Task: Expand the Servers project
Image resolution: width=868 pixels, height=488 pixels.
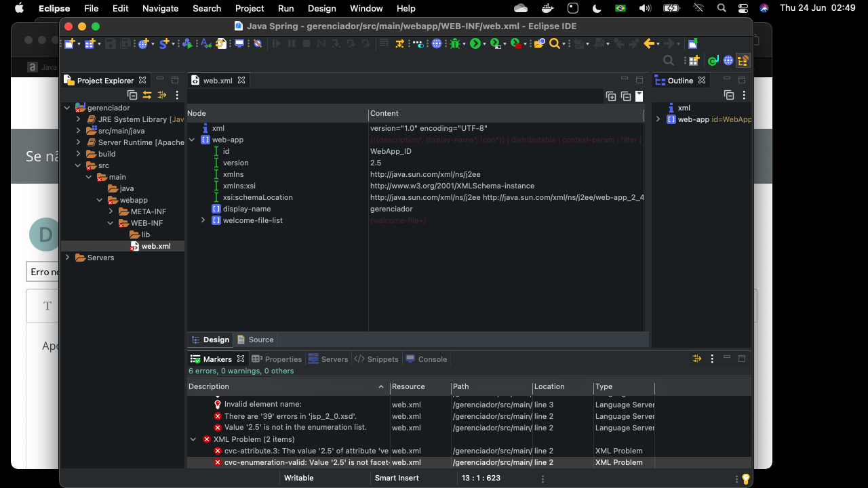Action: coord(67,258)
